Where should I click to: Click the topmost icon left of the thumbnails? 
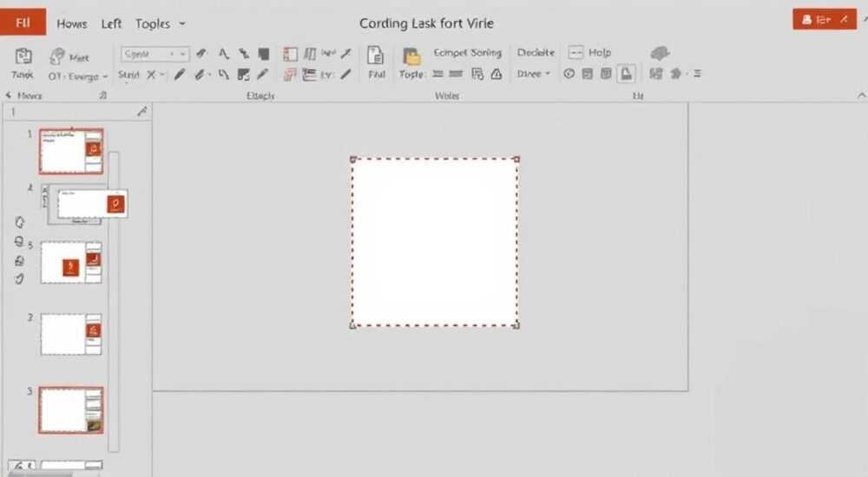pyautogui.click(x=19, y=222)
